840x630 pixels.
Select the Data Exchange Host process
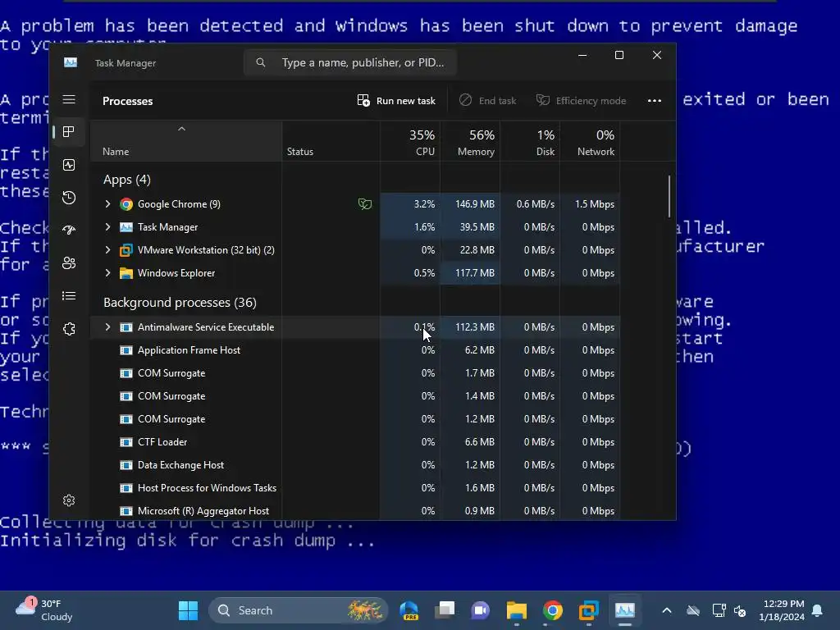pyautogui.click(x=354, y=466)
